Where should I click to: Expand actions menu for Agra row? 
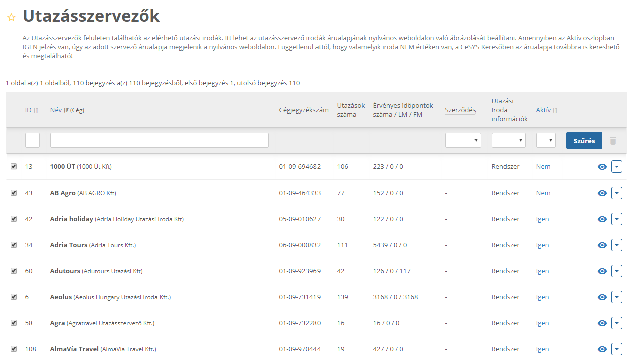click(x=617, y=323)
